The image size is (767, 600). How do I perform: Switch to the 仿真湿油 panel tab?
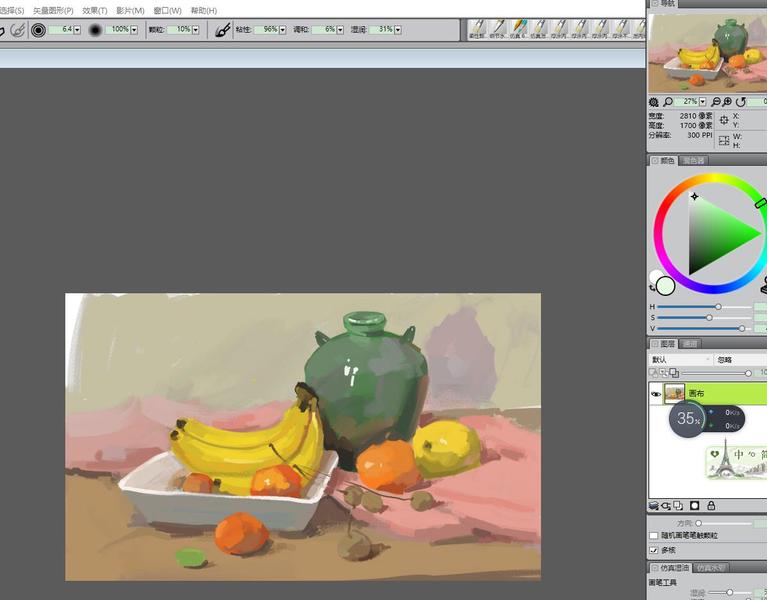pos(670,568)
